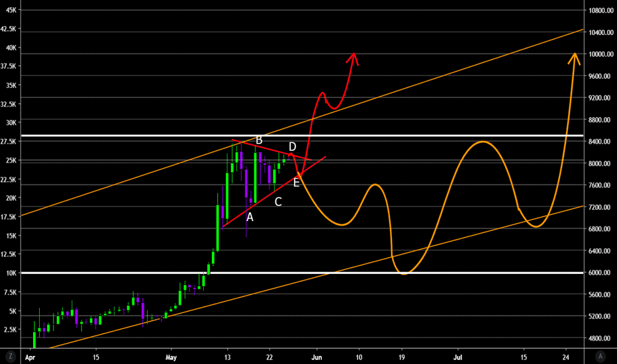The height and width of the screenshot is (364, 617).
Task: Click the 10K left axis value
Action: [11, 273]
